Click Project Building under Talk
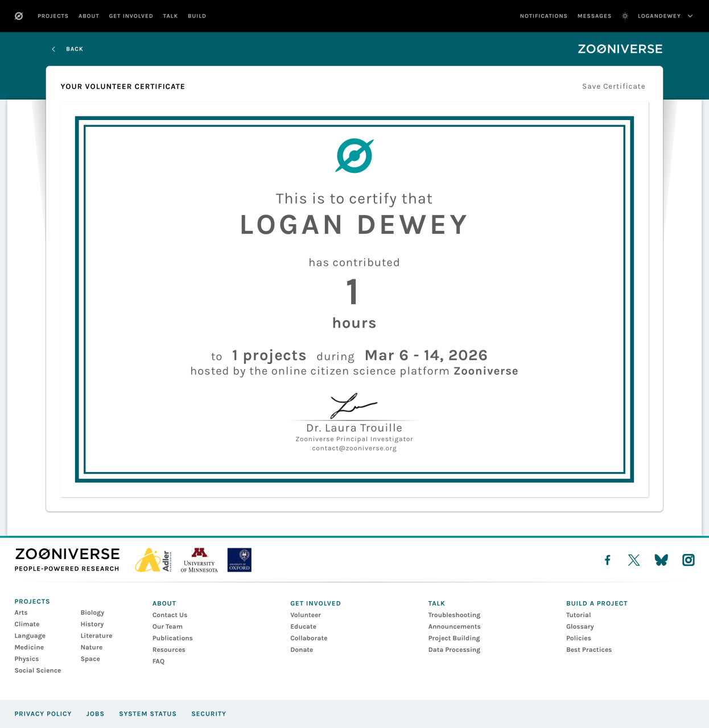 [454, 638]
